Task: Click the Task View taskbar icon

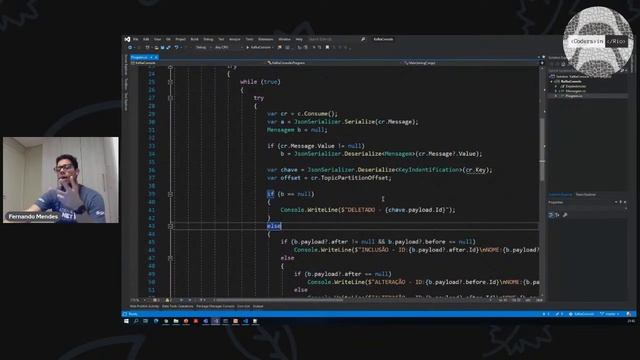Action: [x=146, y=321]
